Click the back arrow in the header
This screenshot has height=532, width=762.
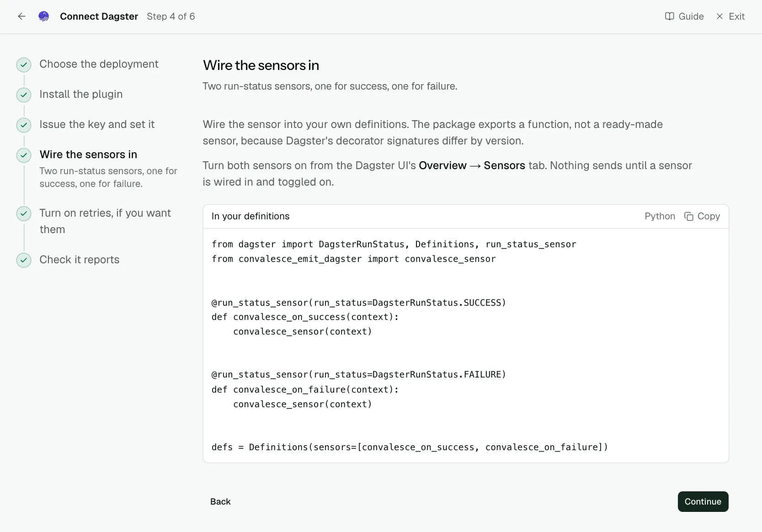21,16
